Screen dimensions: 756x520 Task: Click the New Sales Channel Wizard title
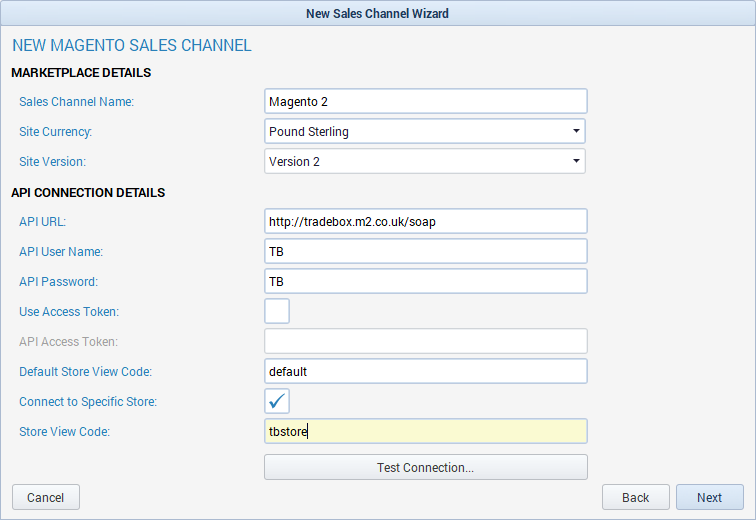pyautogui.click(x=378, y=13)
